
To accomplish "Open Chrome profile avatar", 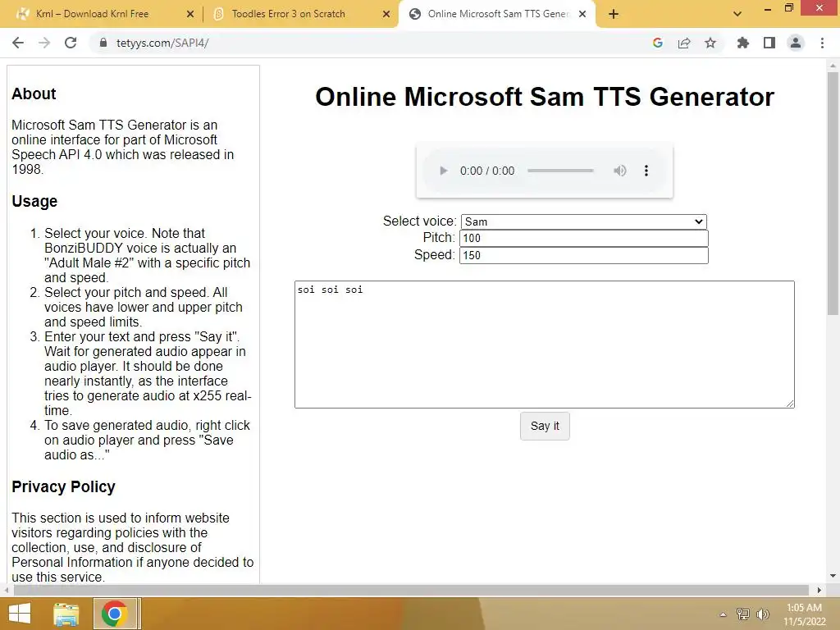I will 796,43.
